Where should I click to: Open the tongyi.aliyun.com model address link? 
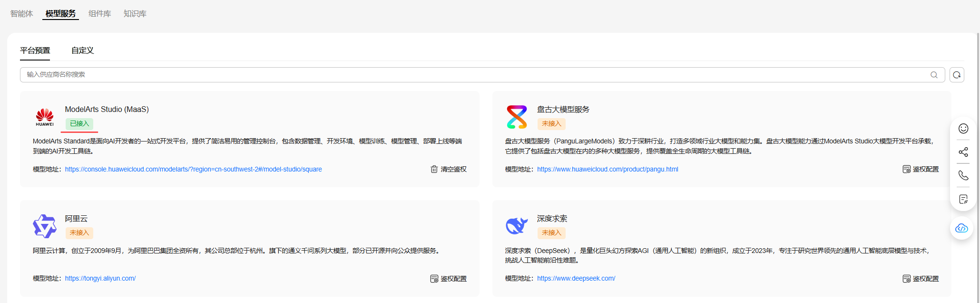tap(100, 278)
